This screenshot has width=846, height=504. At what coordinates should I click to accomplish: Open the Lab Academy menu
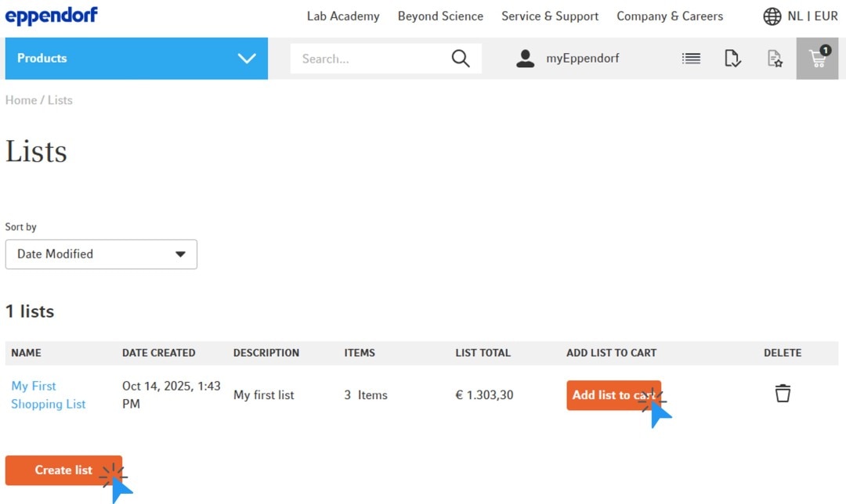[x=343, y=16]
